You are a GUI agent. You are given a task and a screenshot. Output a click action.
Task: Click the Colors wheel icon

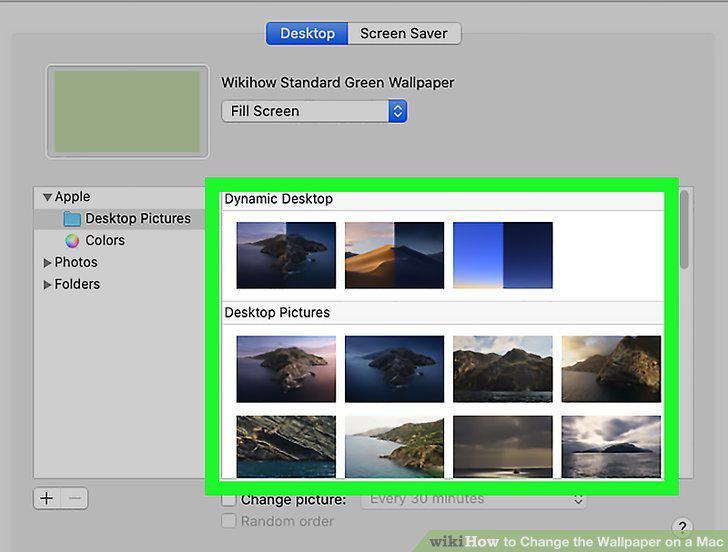click(72, 240)
